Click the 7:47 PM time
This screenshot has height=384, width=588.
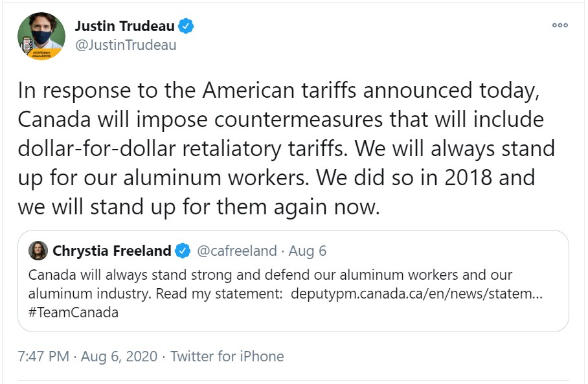point(44,356)
